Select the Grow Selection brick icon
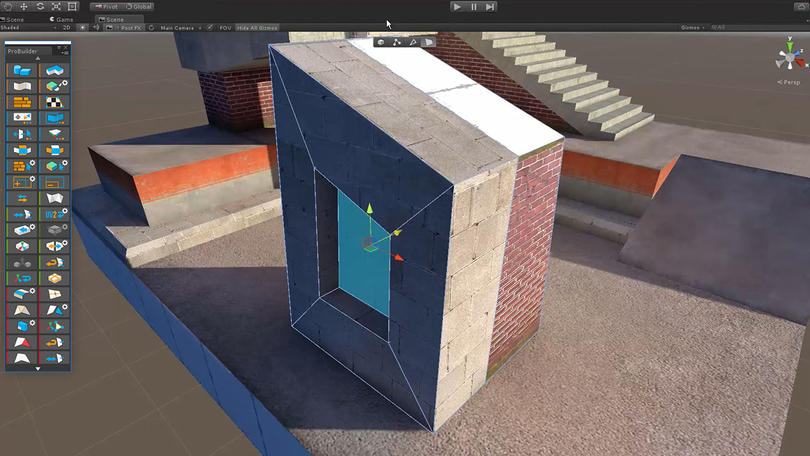810x456 pixels. pos(22,166)
